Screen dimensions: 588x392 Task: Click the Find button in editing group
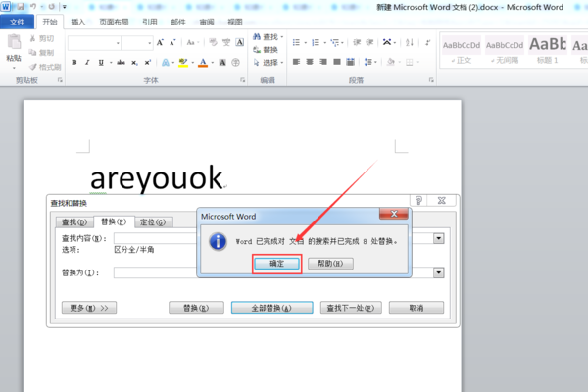point(268,37)
